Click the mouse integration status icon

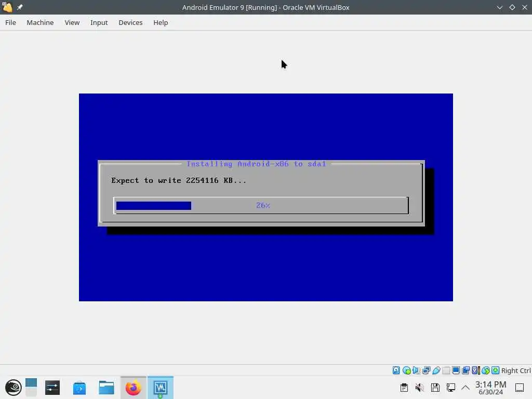click(x=486, y=370)
